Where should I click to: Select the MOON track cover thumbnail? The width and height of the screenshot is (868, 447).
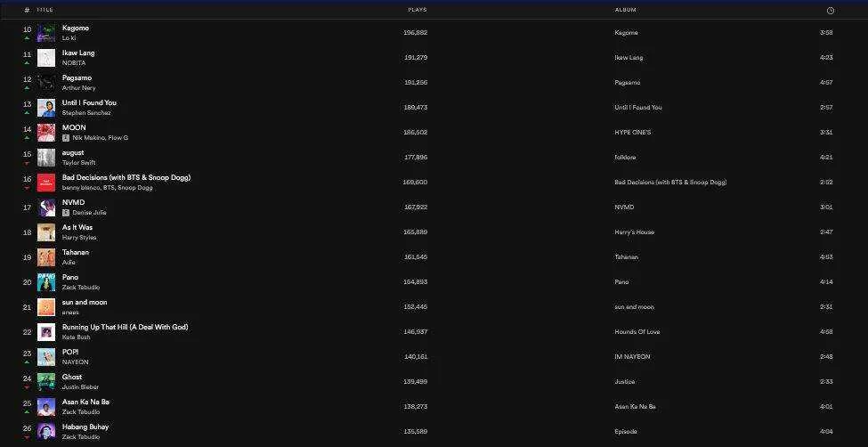[46, 133]
